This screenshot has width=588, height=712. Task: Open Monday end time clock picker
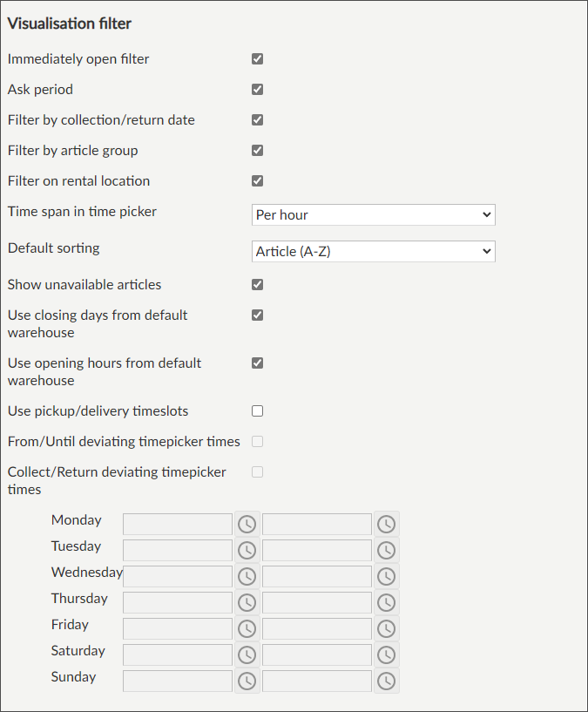387,524
